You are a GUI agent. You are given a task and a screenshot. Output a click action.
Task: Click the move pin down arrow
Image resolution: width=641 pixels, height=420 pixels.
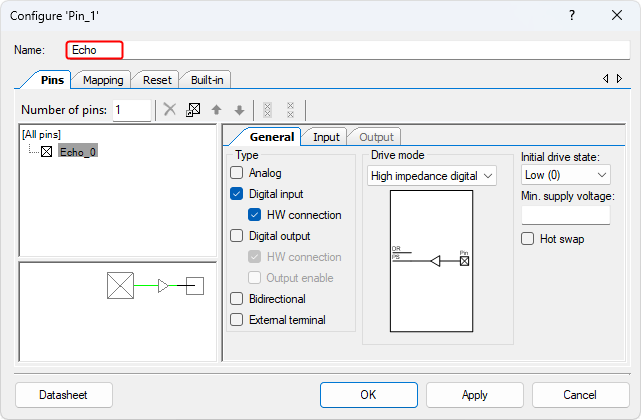238,110
